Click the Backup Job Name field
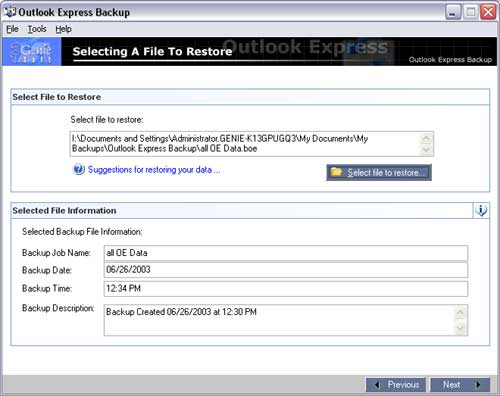 coord(286,253)
